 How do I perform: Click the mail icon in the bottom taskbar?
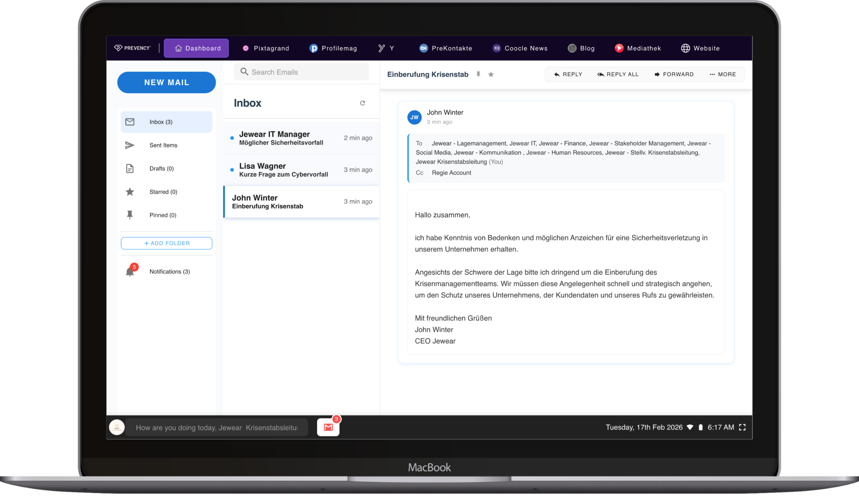[x=328, y=427]
